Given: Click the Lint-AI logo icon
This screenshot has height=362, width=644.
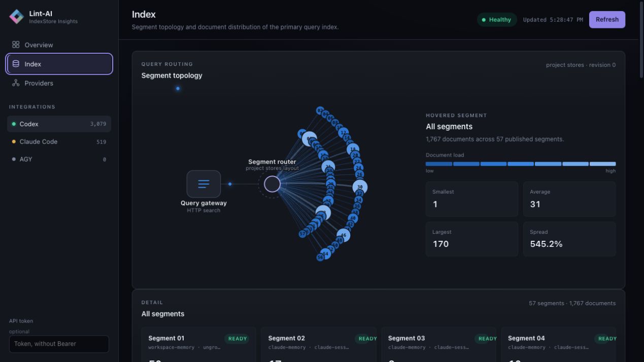Looking at the screenshot, I should pos(17,17).
